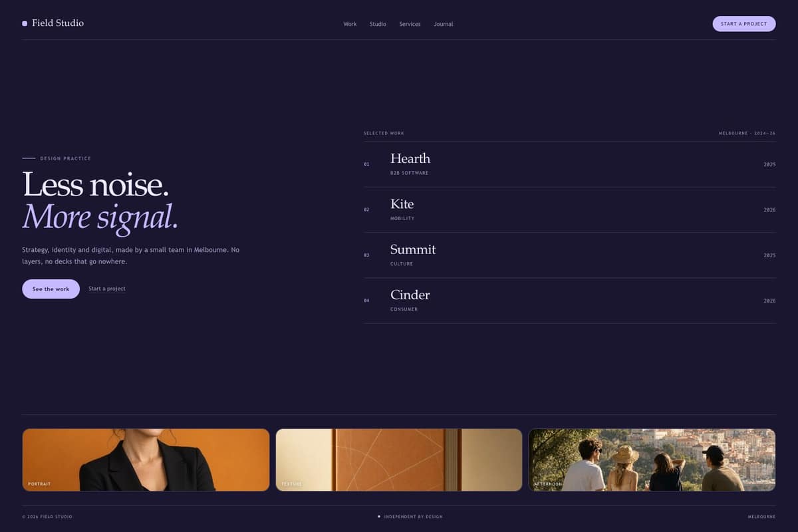Open the Studio nav item
The width and height of the screenshot is (798, 532).
click(378, 24)
